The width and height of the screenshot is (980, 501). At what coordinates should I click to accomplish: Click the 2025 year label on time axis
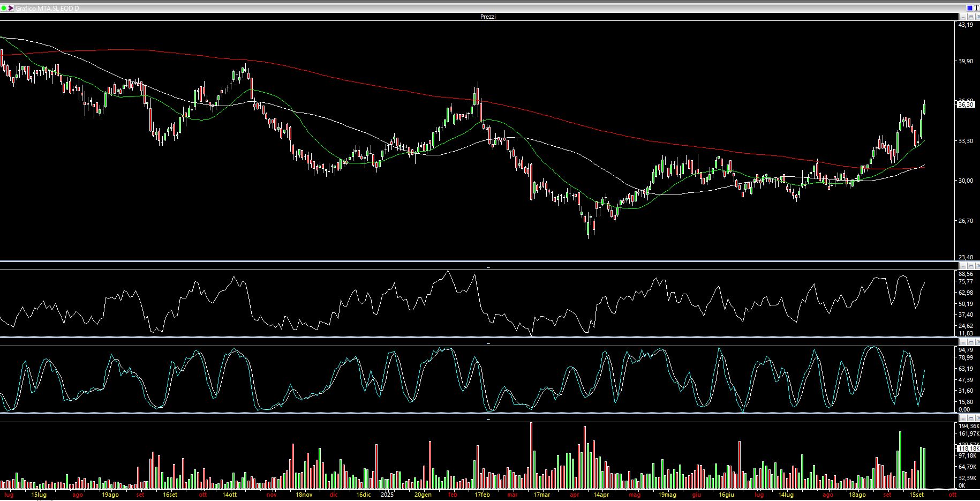click(x=386, y=495)
